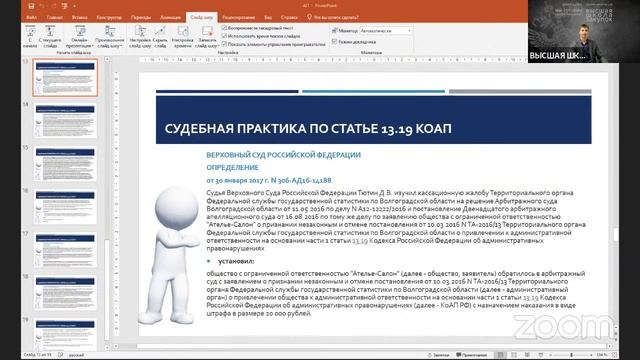
Task: Switch to Slide Sorter view icon
Action: pos(514,355)
